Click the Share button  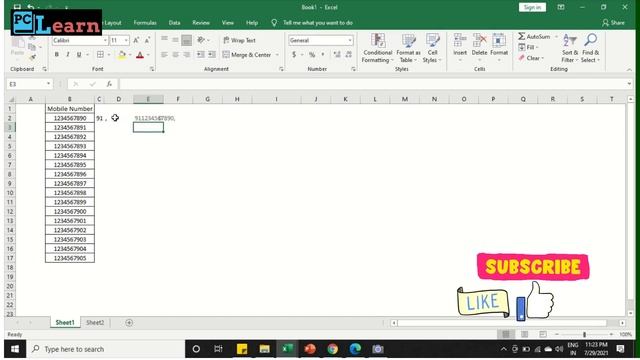613,23
